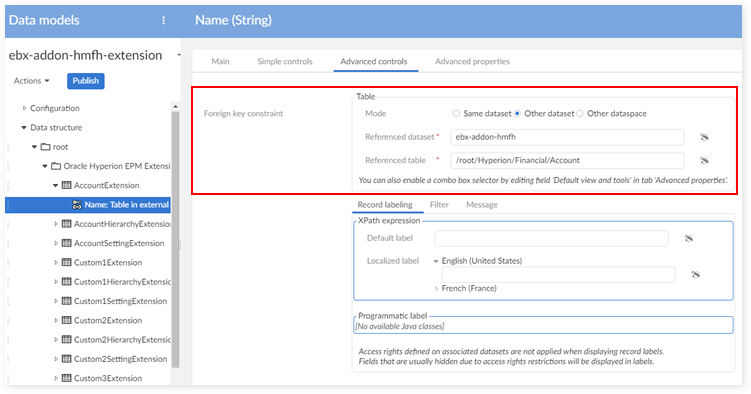Switch to the Advanced properties tab
751x394 pixels.
point(472,61)
